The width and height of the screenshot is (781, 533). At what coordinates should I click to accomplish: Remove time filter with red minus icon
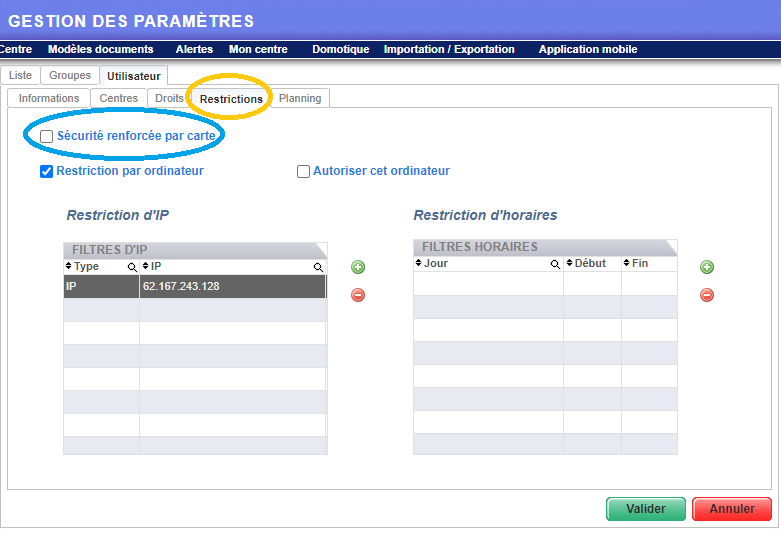point(707,295)
